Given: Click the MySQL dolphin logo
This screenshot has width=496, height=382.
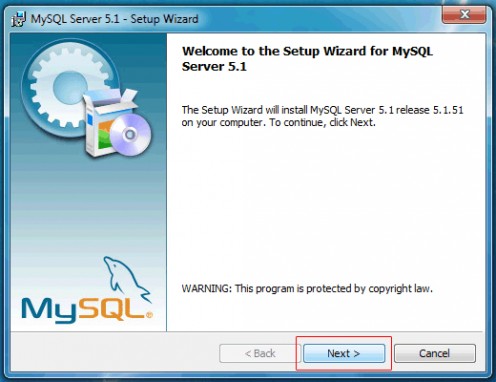Looking at the screenshot, I should click(x=126, y=278).
